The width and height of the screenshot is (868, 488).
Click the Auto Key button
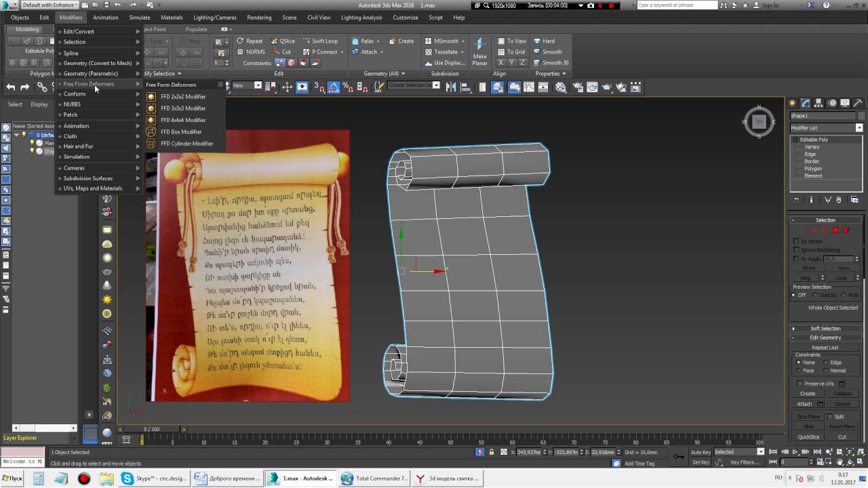pos(701,452)
